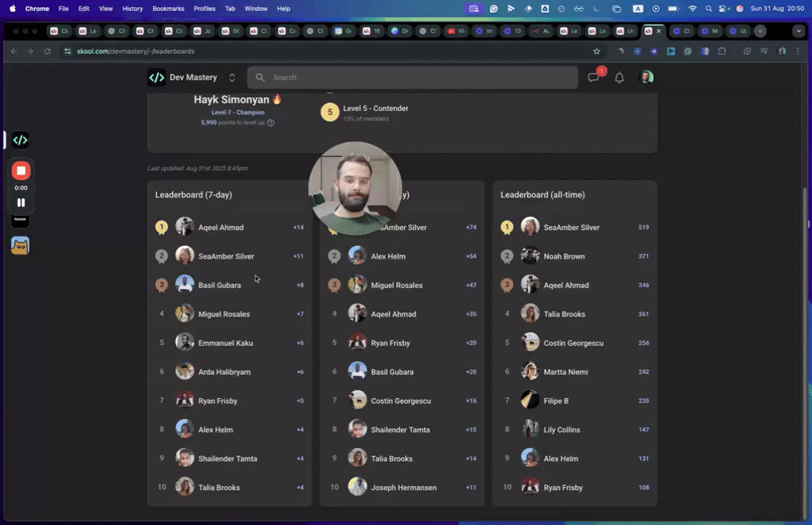Open the profile avatar menu
812x525 pixels.
[647, 78]
